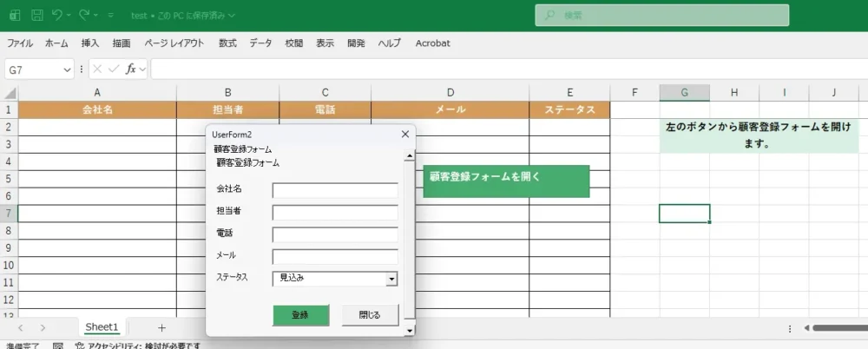Add a new sheet with plus icon

tap(161, 328)
